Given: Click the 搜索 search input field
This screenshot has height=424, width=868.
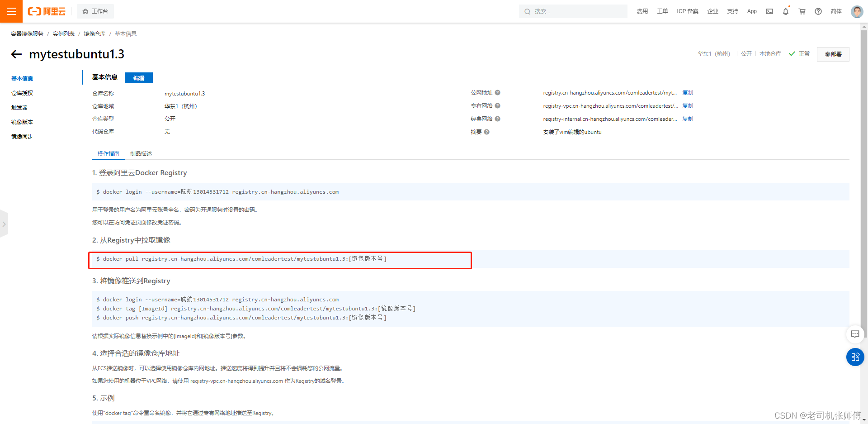Looking at the screenshot, I should [573, 11].
